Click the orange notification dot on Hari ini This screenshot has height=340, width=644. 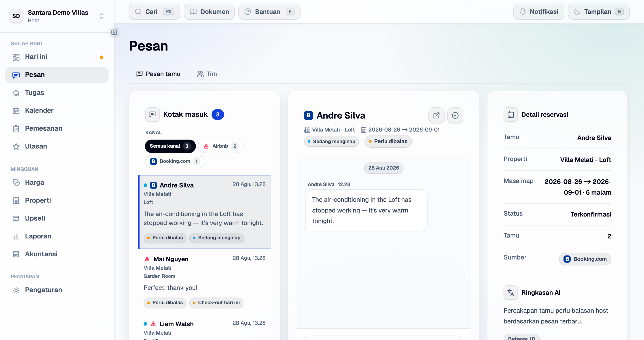(x=102, y=57)
